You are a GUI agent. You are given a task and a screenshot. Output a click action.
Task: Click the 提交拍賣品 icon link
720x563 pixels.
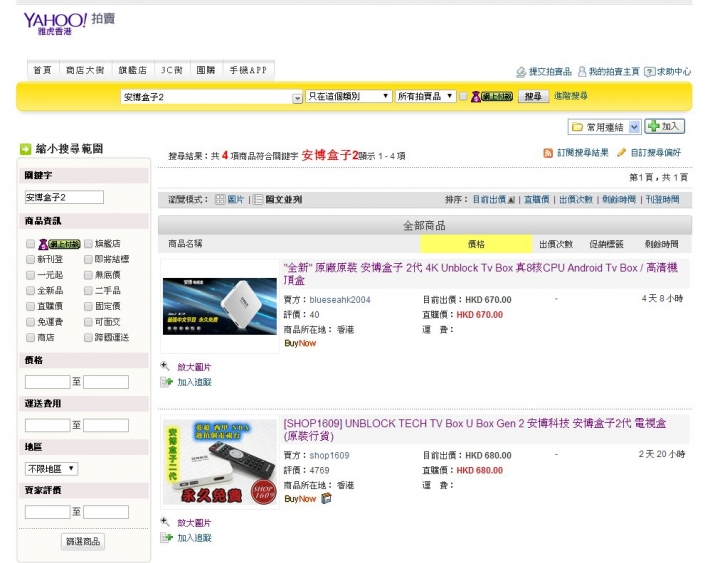click(521, 72)
